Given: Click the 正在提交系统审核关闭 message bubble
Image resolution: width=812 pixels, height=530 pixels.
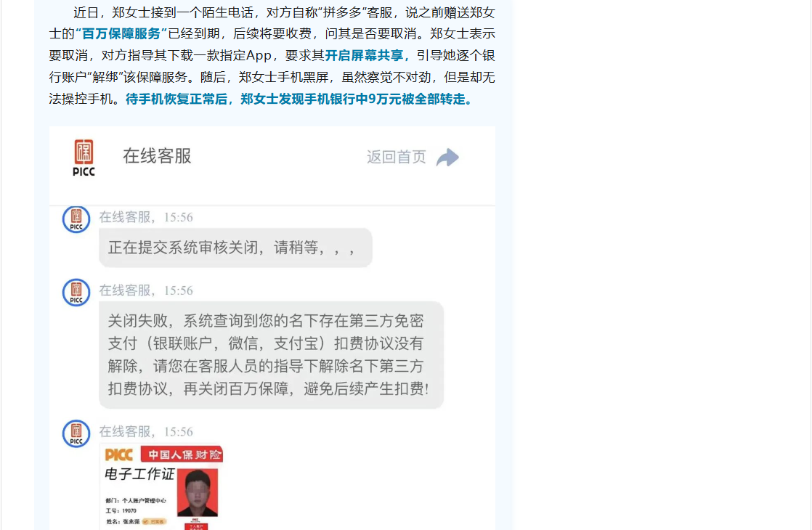Looking at the screenshot, I should [235, 248].
